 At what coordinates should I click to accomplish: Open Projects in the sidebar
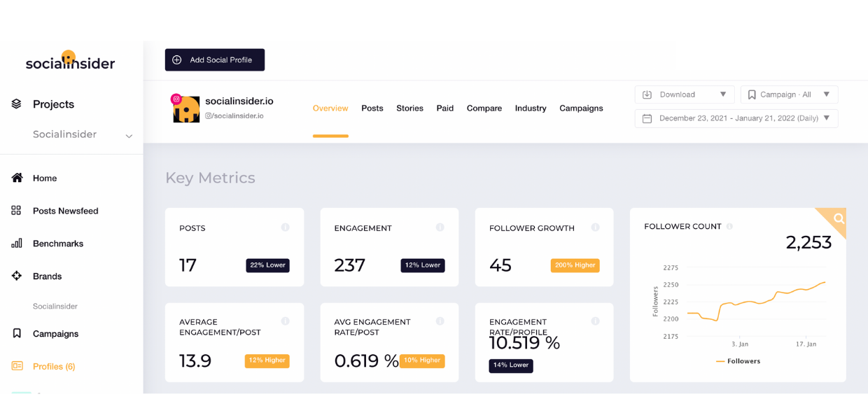tap(53, 104)
